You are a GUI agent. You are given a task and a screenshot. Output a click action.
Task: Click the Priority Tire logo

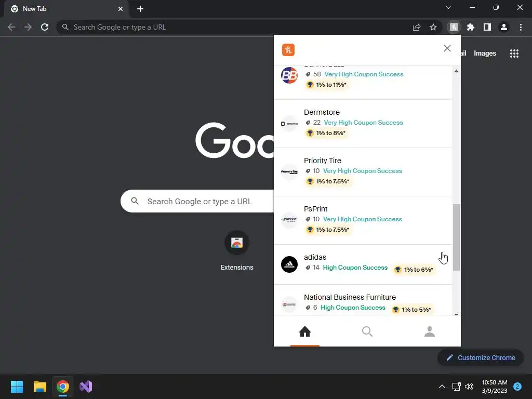point(289,172)
